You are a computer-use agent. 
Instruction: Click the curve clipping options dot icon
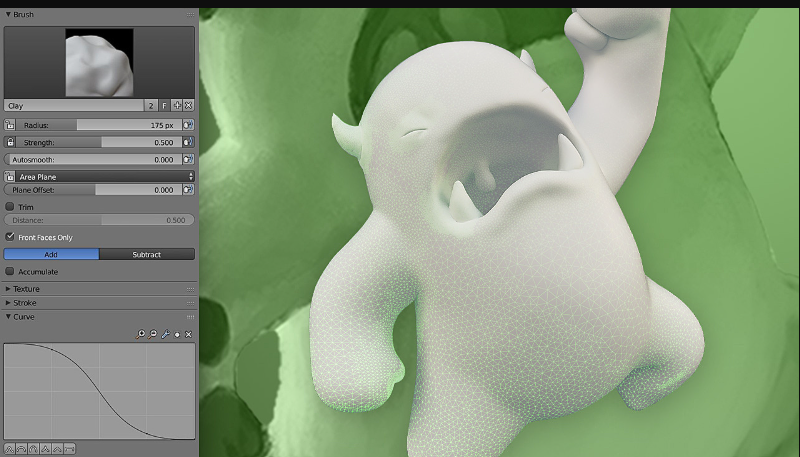click(x=177, y=335)
